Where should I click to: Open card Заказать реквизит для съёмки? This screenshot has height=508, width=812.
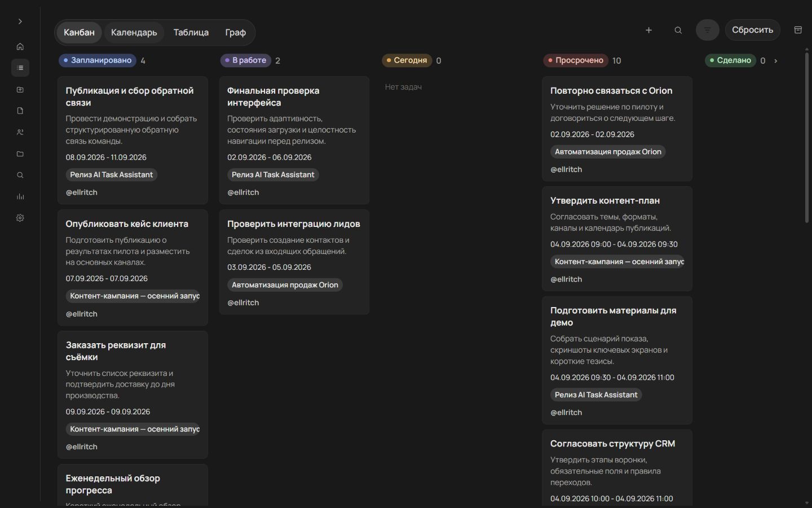click(x=133, y=395)
